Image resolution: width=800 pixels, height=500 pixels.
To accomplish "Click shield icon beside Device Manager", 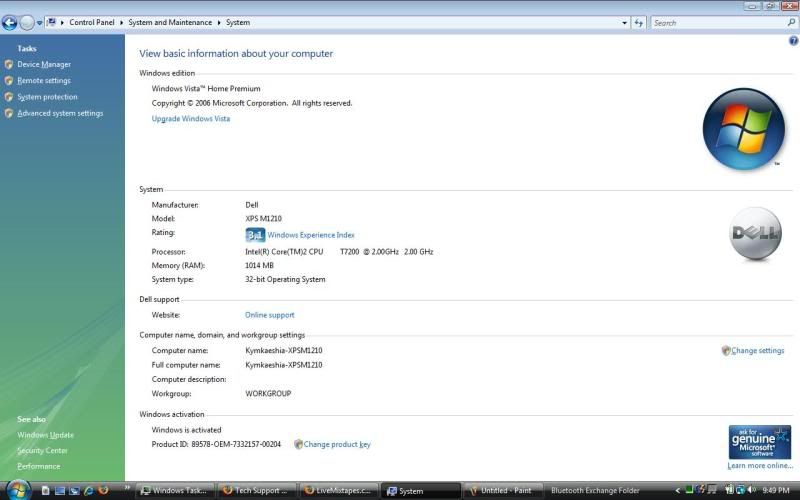I will coord(8,64).
